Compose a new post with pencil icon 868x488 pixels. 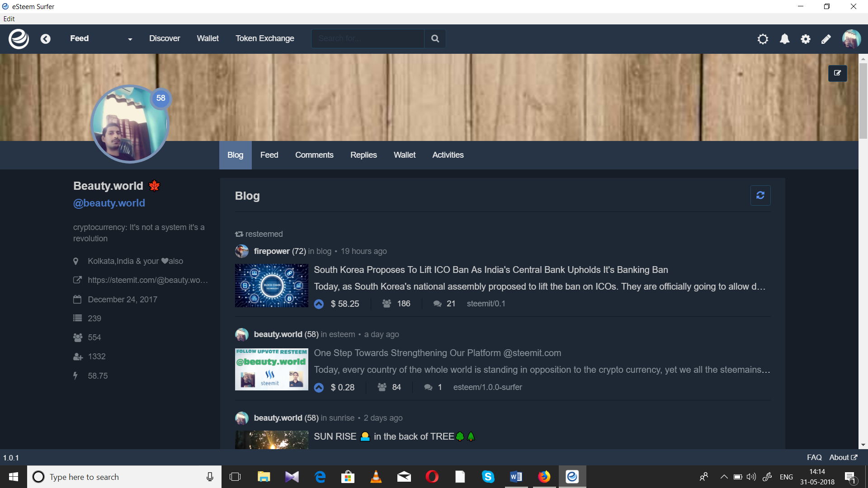click(x=826, y=39)
